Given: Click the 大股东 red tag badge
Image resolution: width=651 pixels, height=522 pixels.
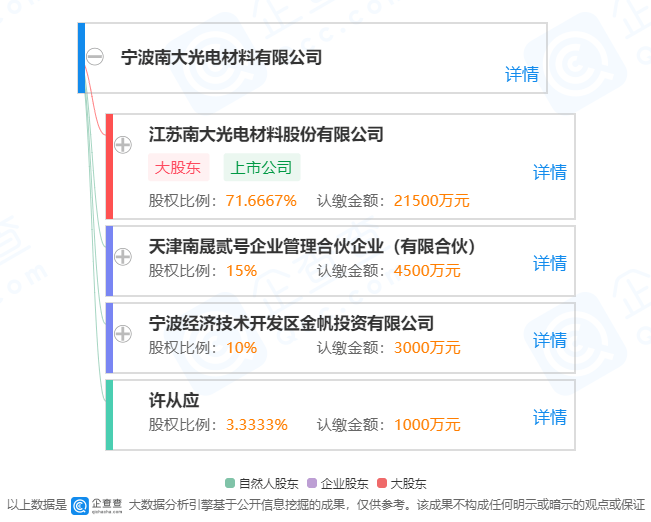Looking at the screenshot, I should click(x=179, y=167).
